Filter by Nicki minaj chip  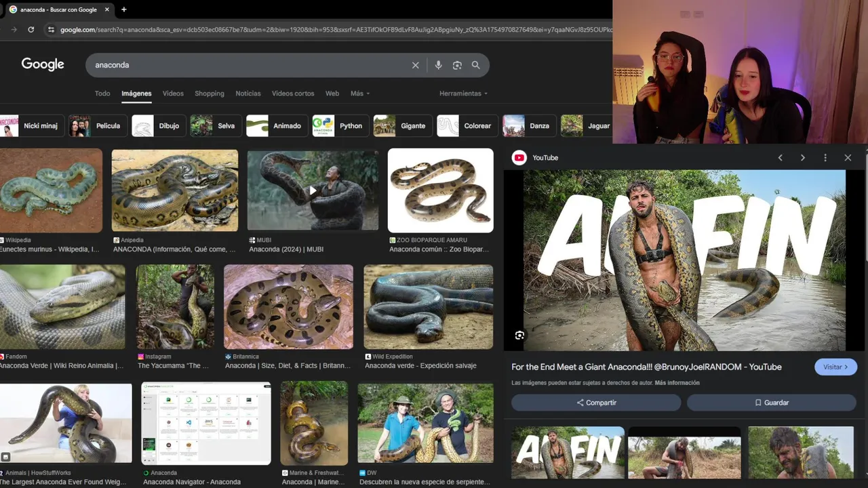(x=31, y=125)
